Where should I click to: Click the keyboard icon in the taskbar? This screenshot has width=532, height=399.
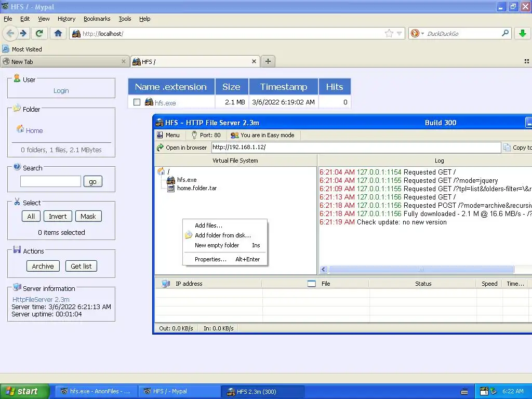click(x=464, y=392)
